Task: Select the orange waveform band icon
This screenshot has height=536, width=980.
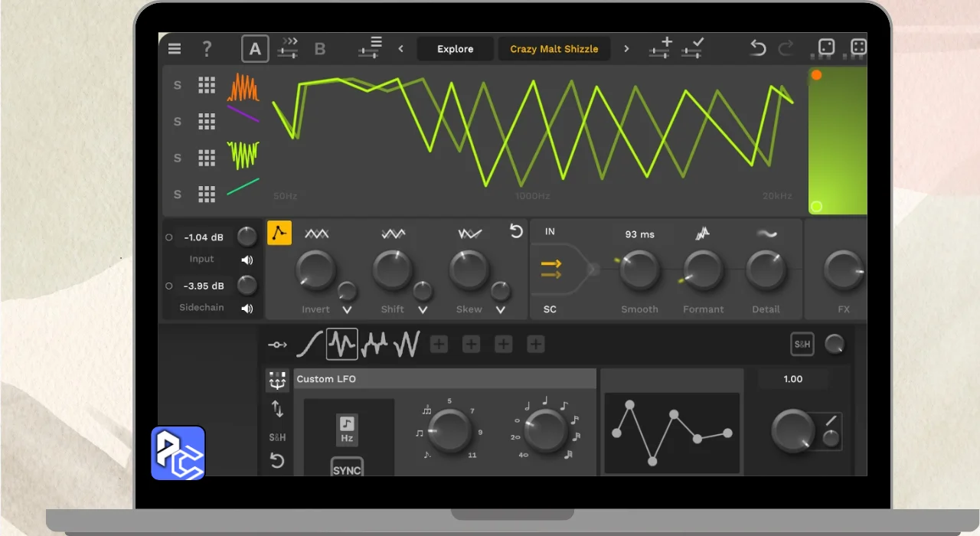Action: pos(243,87)
